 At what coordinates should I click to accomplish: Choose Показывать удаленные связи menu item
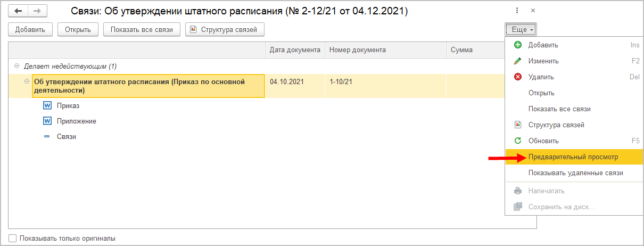tap(575, 173)
